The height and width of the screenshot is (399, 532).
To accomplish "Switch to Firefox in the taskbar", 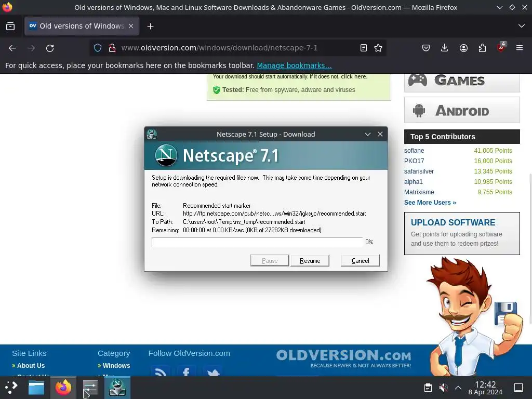I will [63, 388].
